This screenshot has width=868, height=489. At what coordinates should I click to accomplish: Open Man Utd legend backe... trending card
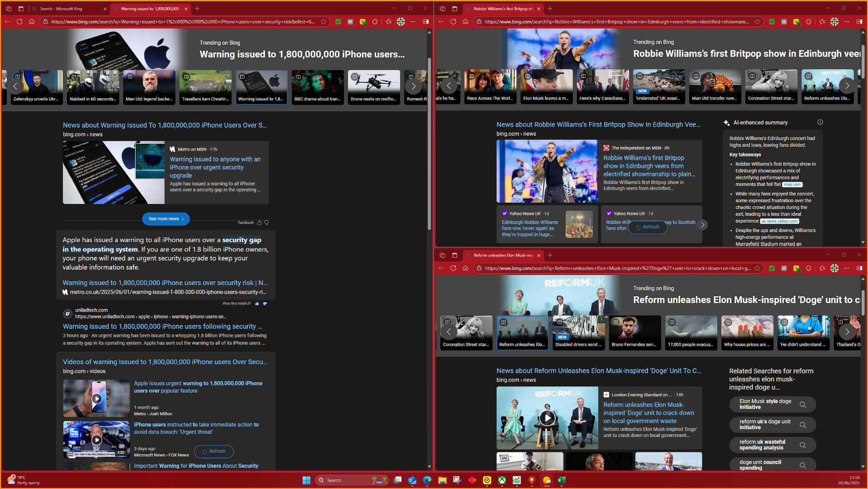(149, 87)
